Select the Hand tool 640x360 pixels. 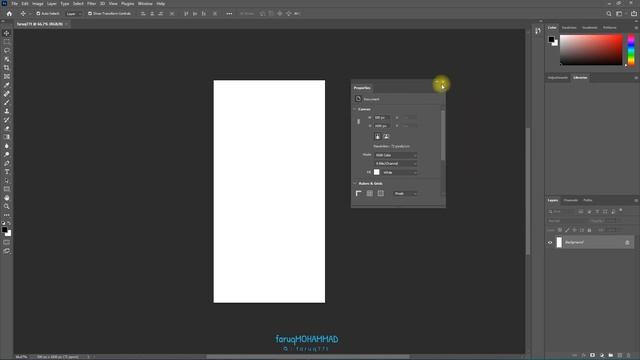[7, 198]
